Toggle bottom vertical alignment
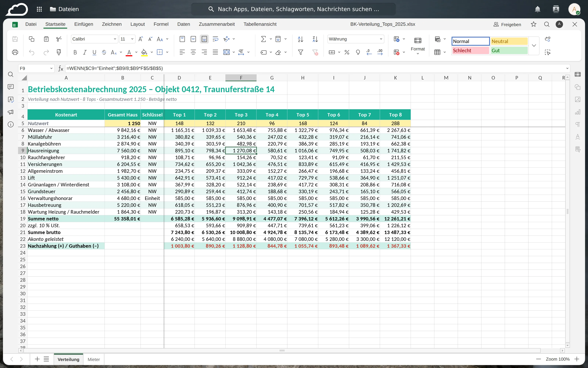Image resolution: width=588 pixels, height=368 pixels. tap(204, 39)
